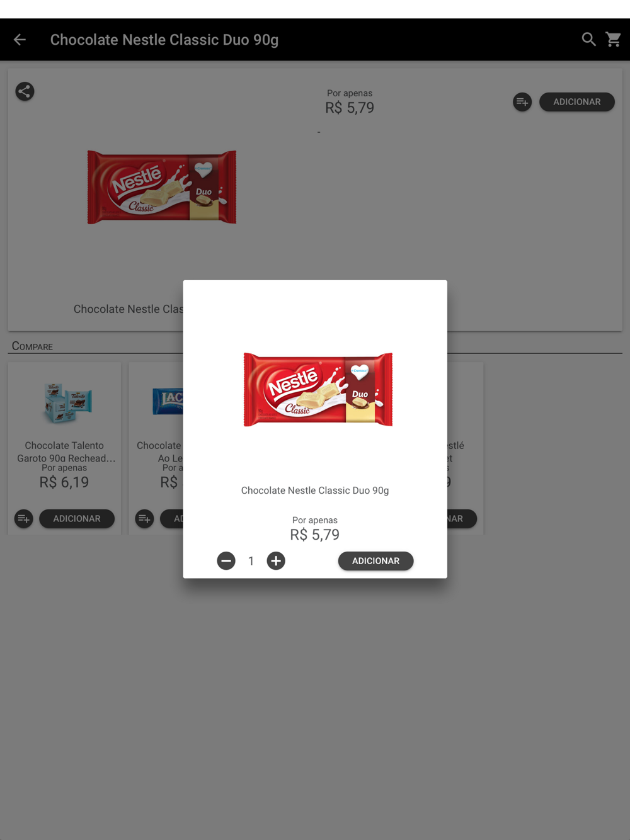Open the shopping cart
The image size is (630, 840).
click(x=614, y=40)
